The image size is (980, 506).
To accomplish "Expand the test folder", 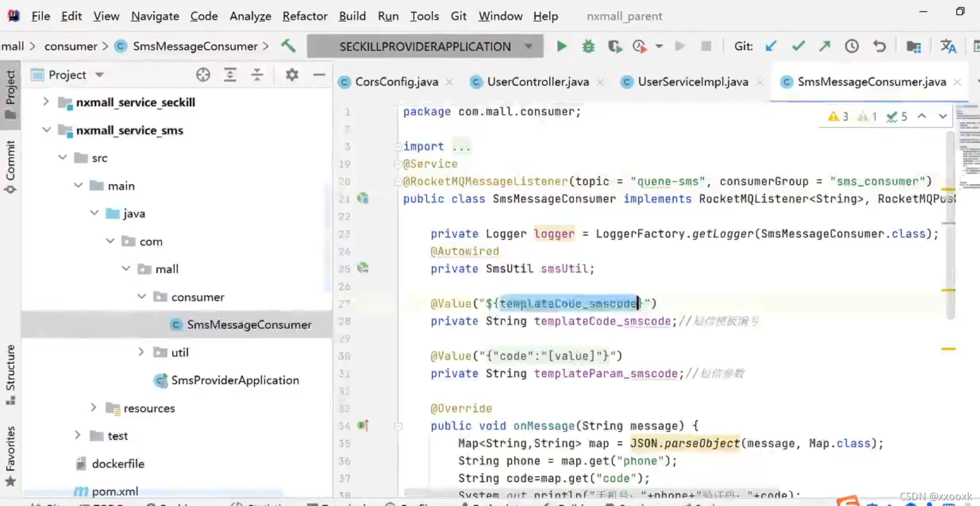I will click(x=77, y=435).
